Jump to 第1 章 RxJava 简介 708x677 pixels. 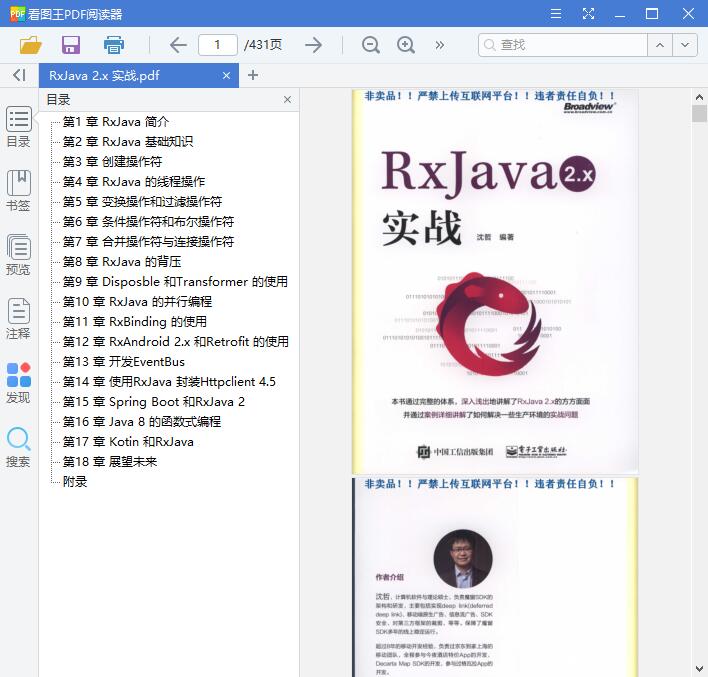coord(116,121)
